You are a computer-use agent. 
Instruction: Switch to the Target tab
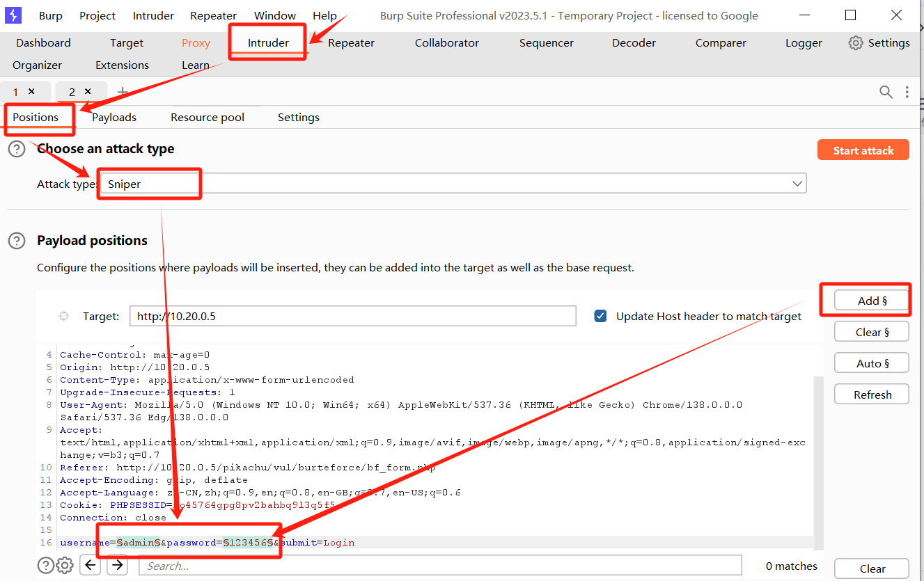(127, 43)
